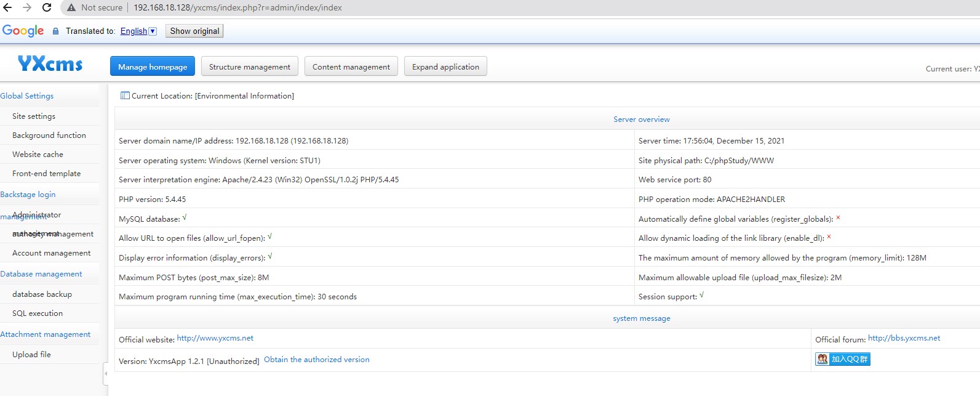This screenshot has height=396, width=980.
Task: Click enable_dl row
Action: click(x=807, y=238)
